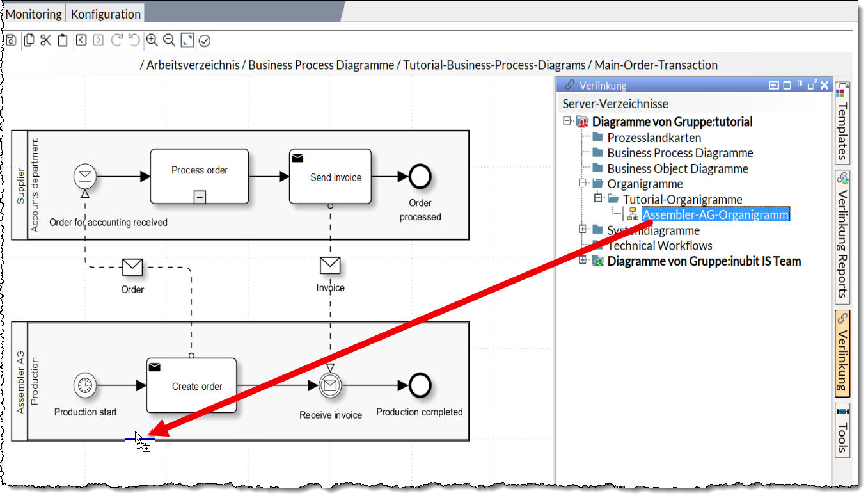The image size is (868, 498).
Task: Click the clipboard paste icon
Action: pos(63,40)
